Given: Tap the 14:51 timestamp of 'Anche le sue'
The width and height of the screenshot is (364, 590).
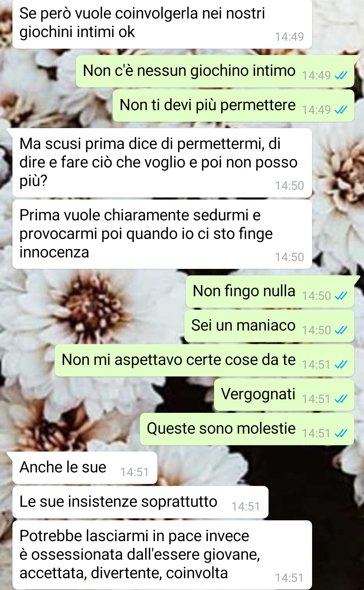Looking at the screenshot, I should [134, 472].
